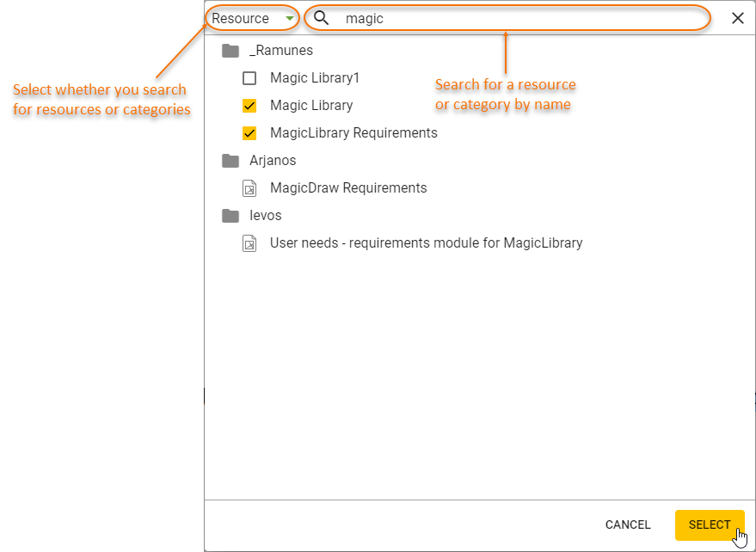Click the MagicDraw Requirements file icon
This screenshot has width=756, height=552.
pyautogui.click(x=249, y=188)
